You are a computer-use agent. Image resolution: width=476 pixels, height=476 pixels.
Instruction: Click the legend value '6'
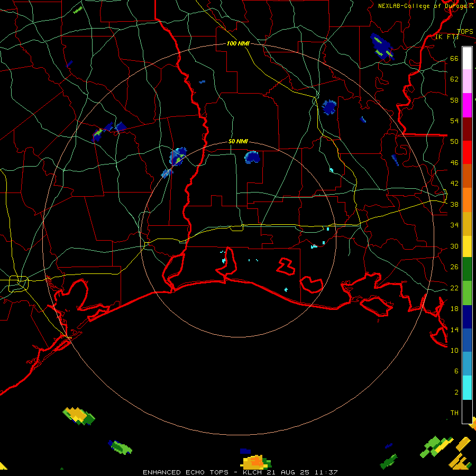456,371
